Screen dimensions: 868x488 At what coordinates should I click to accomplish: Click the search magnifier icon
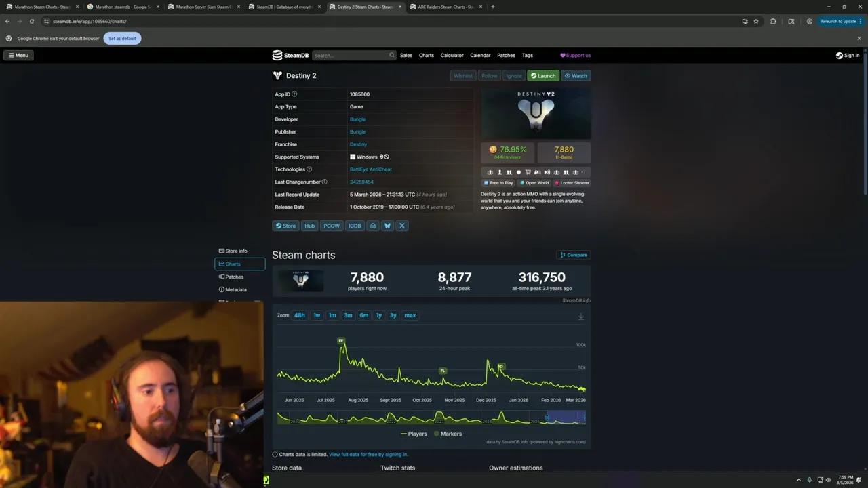pos(391,56)
